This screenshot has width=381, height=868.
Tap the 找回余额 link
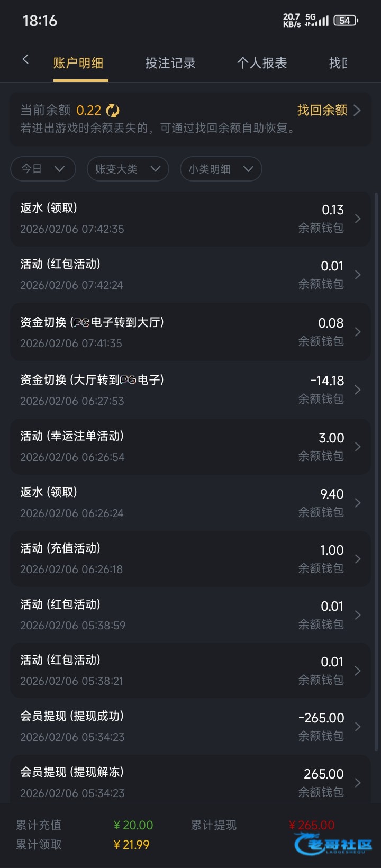(x=328, y=110)
